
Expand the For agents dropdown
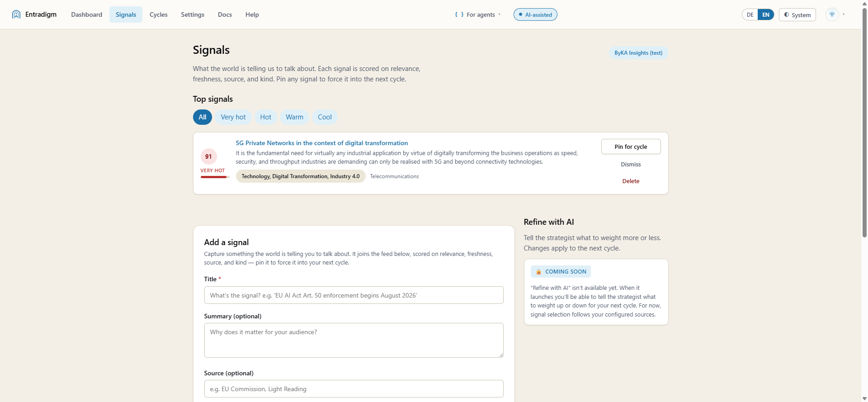tap(478, 14)
